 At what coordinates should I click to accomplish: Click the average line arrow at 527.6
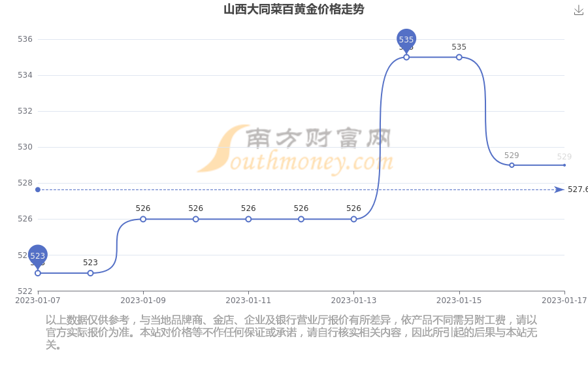559,190
